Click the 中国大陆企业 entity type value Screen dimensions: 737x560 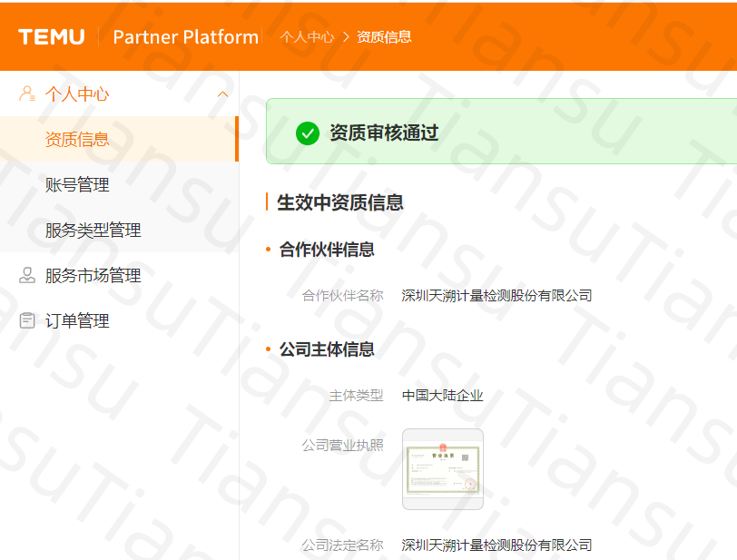pyautogui.click(x=442, y=395)
